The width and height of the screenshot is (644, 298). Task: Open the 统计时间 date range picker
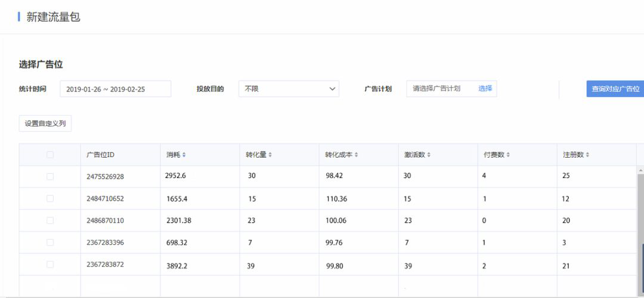pyautogui.click(x=116, y=89)
